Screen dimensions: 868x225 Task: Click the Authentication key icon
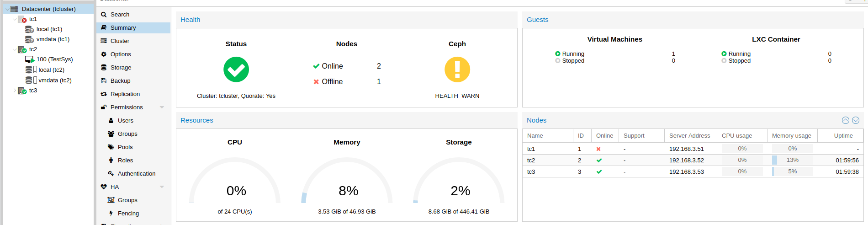(111, 174)
